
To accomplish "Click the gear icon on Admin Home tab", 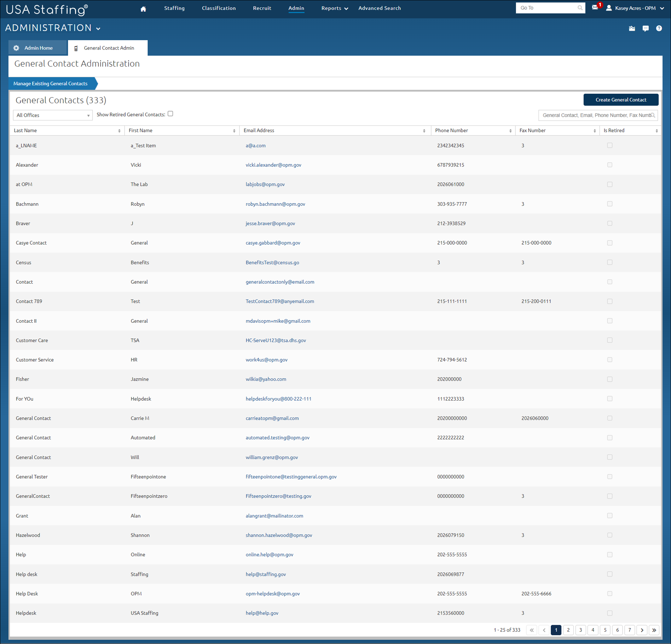I will coord(16,48).
